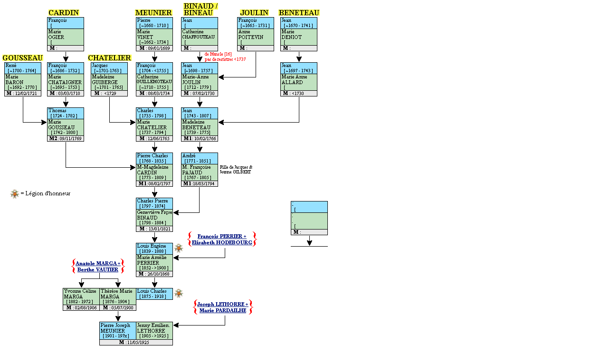This screenshot has width=611, height=364.
Task: Click the Yvonne Céline MARGA box
Action: (x=81, y=297)
